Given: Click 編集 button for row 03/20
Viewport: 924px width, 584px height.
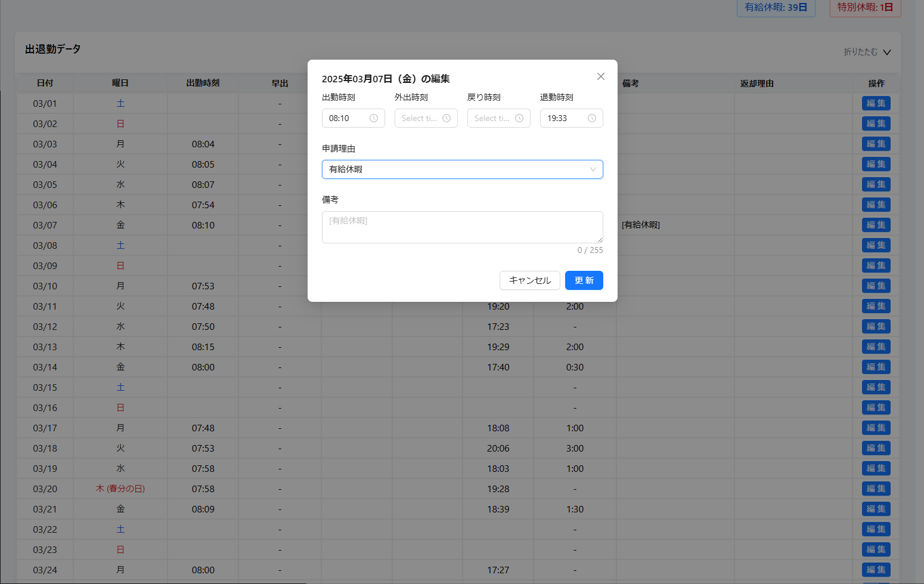Looking at the screenshot, I should pyautogui.click(x=876, y=489).
